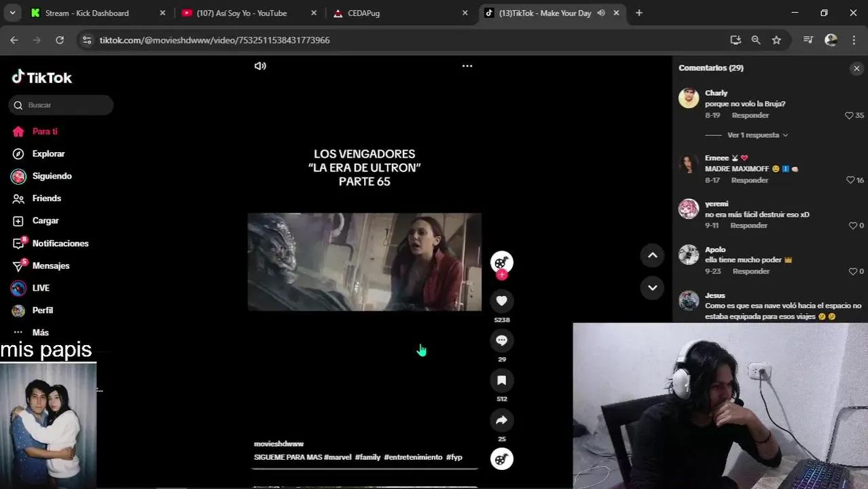Open a new browser tab
Image resolution: width=868 pixels, height=489 pixels.
638,13
